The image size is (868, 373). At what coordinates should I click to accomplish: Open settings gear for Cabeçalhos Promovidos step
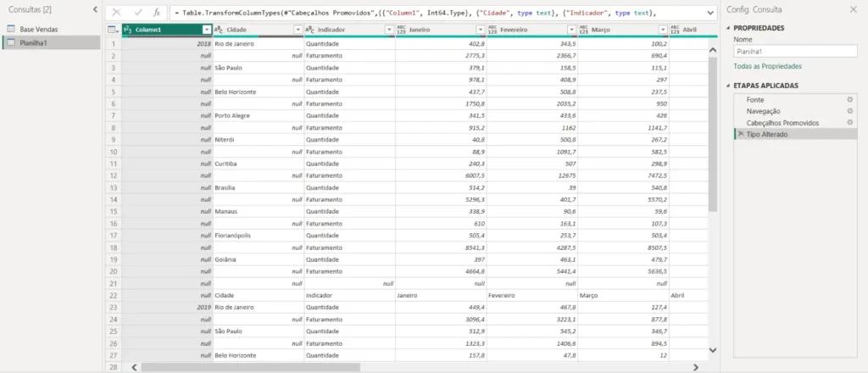click(x=849, y=123)
